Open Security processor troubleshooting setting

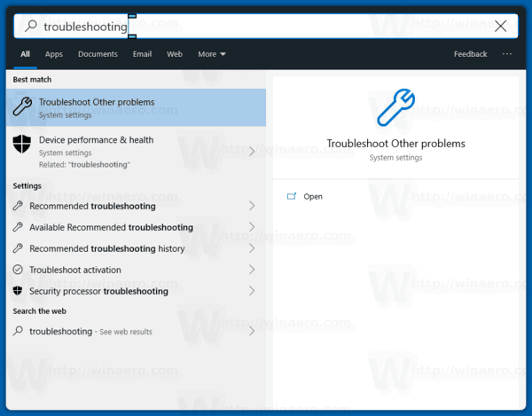coord(136,291)
